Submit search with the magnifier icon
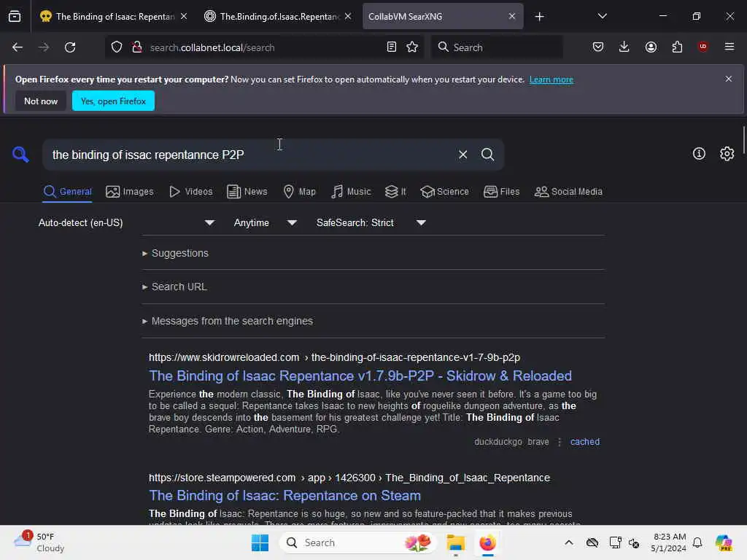Viewport: 747px width, 560px height. coord(487,155)
